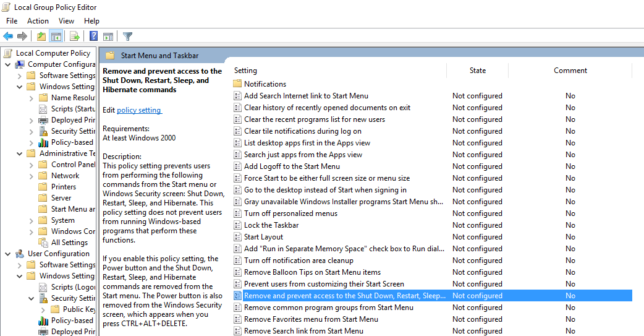This screenshot has width=644, height=336.
Task: Click the policy setting link
Action: [139, 110]
